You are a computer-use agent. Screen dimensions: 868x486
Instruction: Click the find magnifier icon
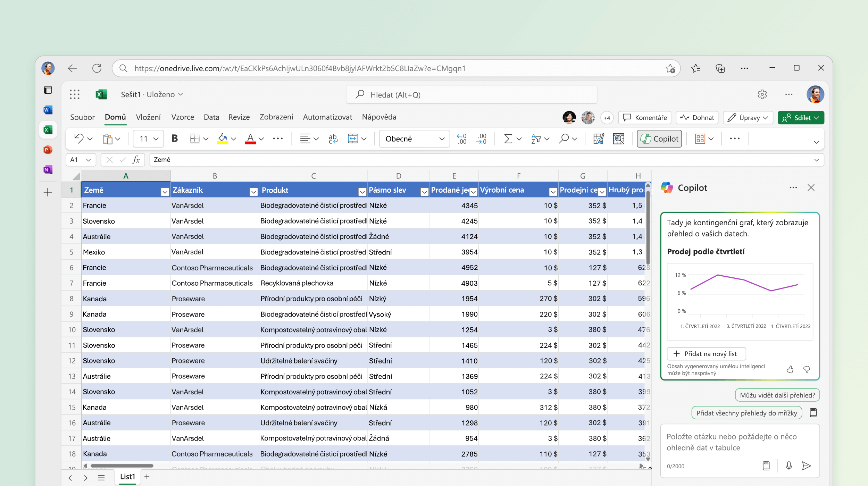[x=564, y=139]
